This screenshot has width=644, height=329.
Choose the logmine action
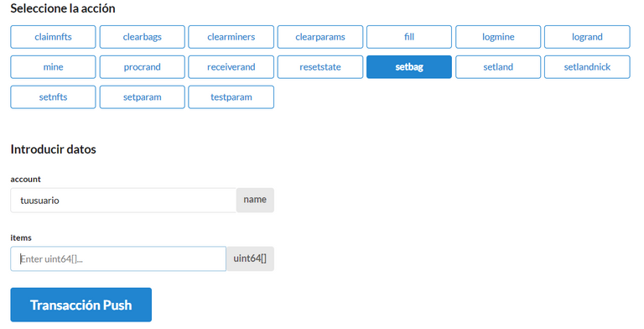pyautogui.click(x=498, y=37)
